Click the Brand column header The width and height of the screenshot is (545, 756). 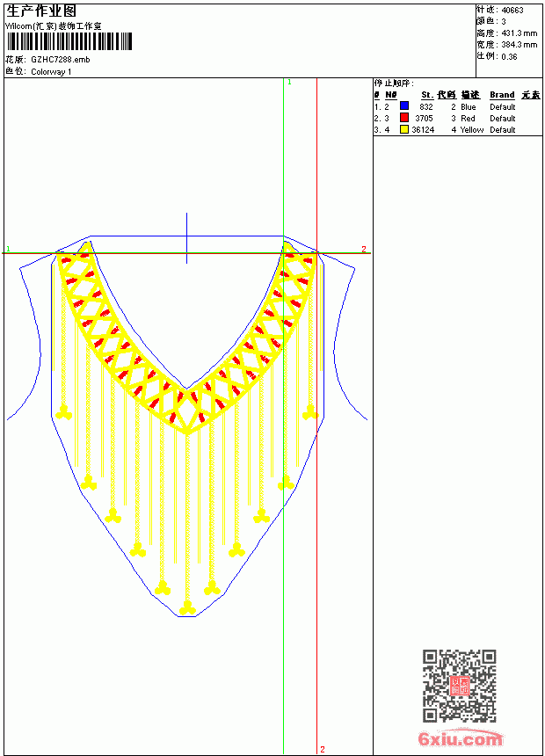click(x=502, y=95)
